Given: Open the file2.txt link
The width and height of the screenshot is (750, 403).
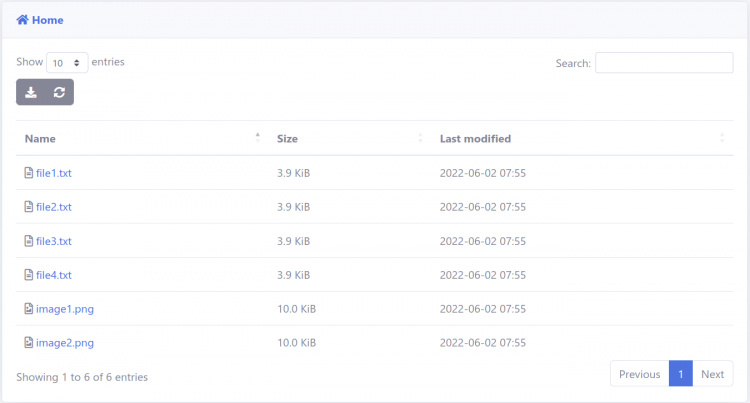Looking at the screenshot, I should (x=53, y=207).
